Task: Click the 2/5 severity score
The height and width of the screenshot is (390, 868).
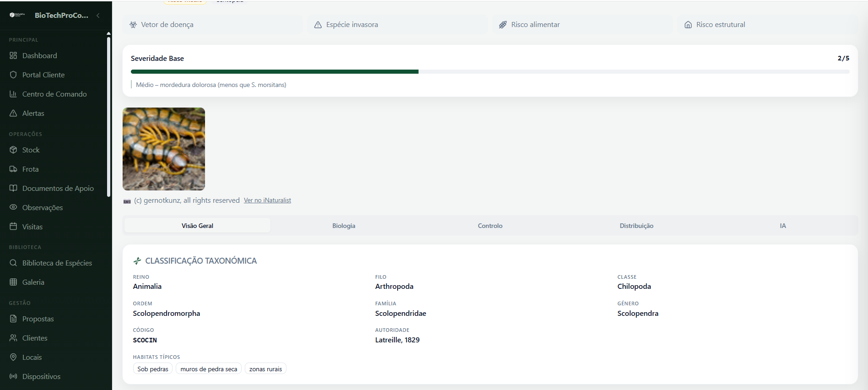Action: coord(843,58)
